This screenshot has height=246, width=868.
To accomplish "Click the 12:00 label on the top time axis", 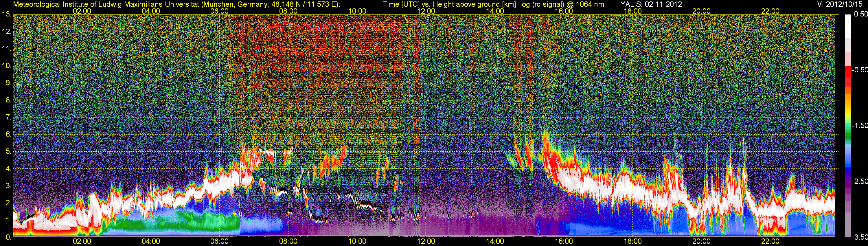I will tap(426, 11).
